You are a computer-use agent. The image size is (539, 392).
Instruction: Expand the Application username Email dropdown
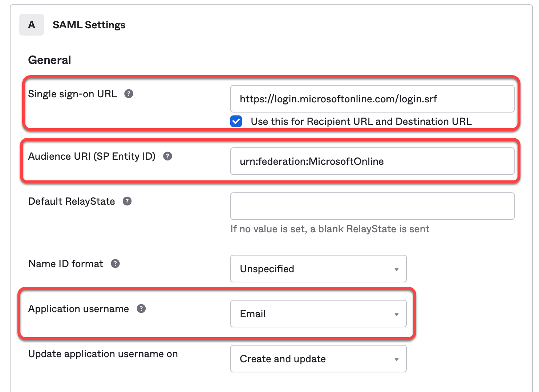pos(318,314)
